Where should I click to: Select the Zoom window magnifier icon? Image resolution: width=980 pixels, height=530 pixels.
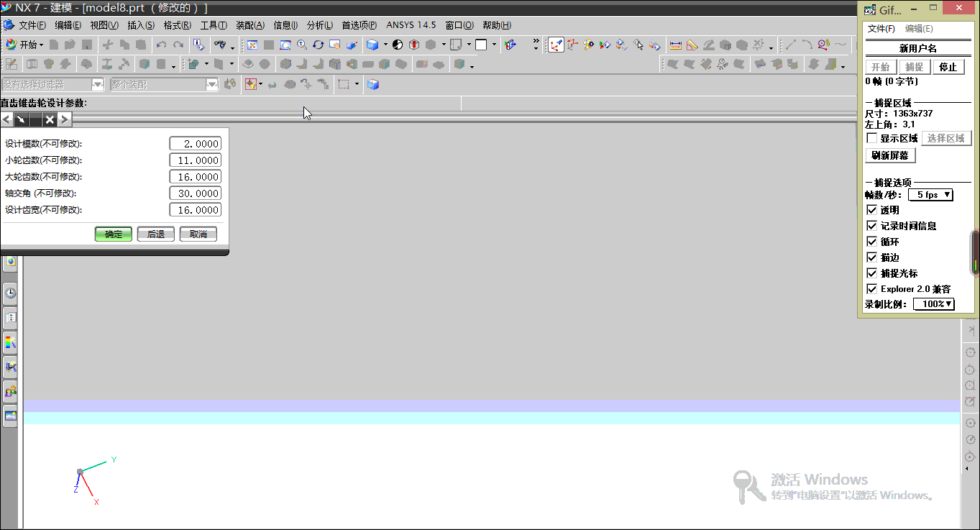[x=285, y=45]
